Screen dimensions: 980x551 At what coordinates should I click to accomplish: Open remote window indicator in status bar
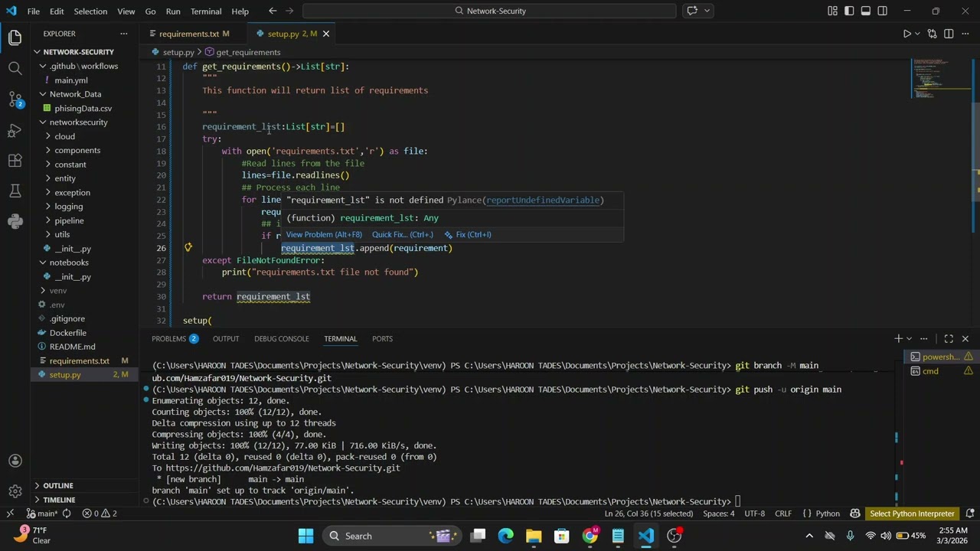click(x=10, y=514)
